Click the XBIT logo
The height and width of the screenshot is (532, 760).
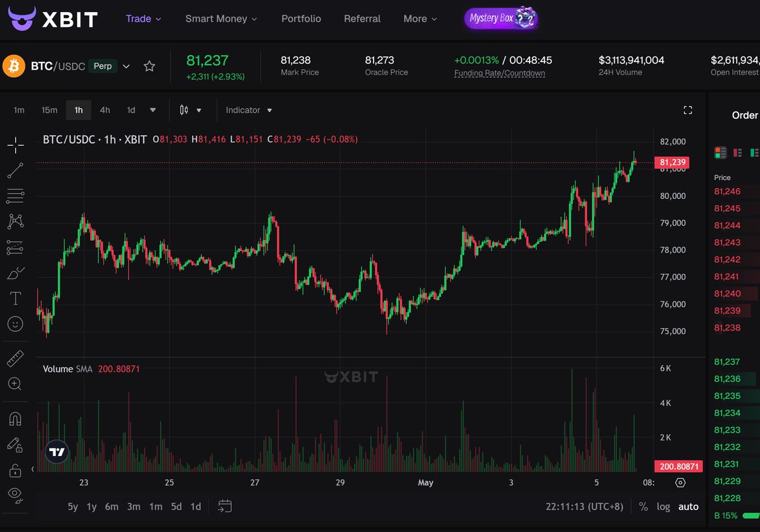click(x=53, y=19)
